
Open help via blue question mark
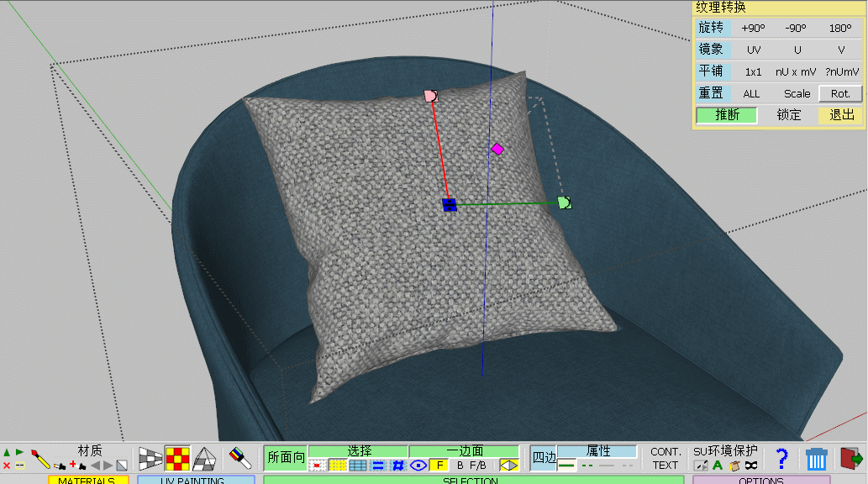[781, 458]
